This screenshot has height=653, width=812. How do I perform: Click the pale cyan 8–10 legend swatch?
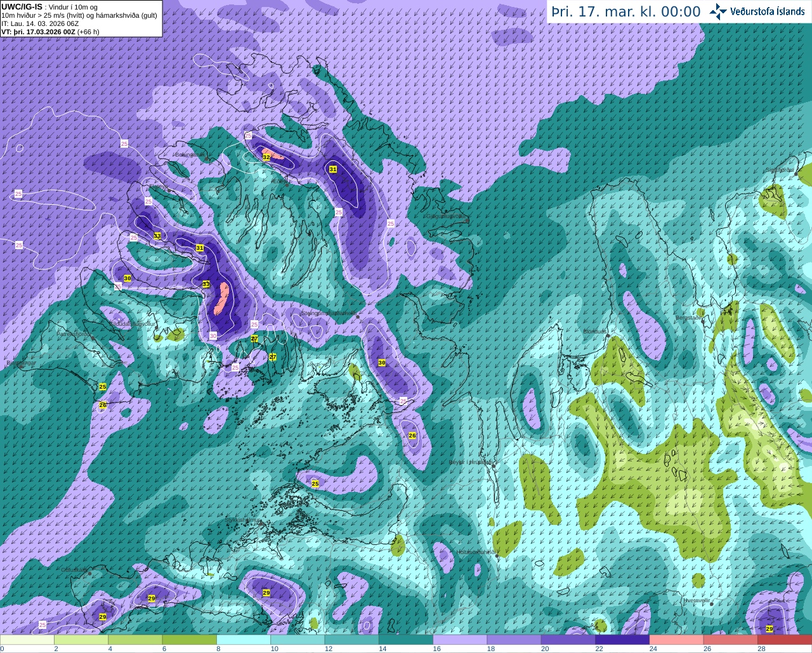coord(244,640)
